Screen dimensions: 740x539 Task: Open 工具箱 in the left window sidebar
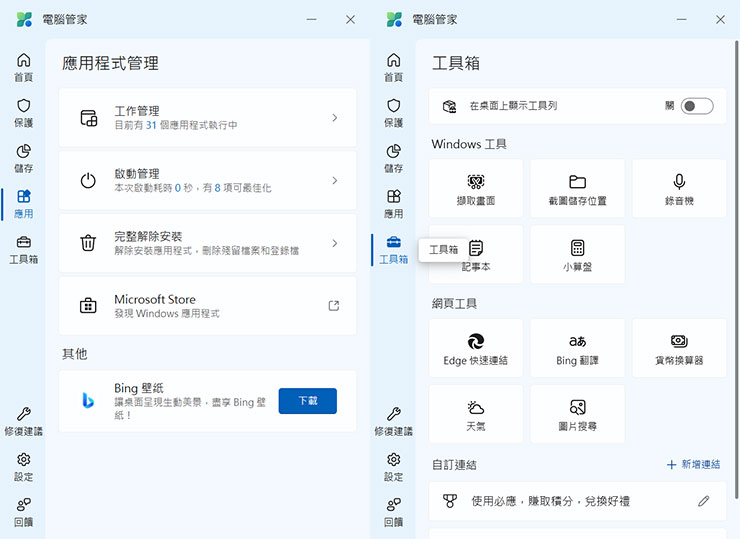point(24,250)
